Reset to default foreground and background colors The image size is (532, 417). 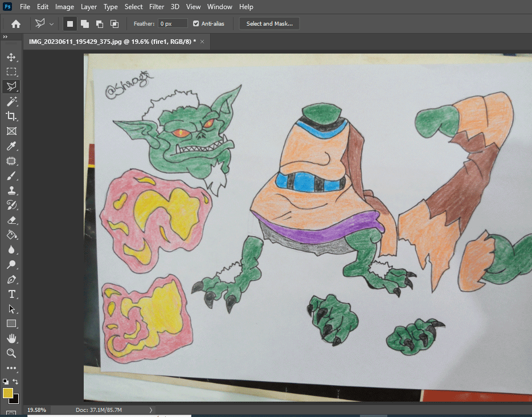pyautogui.click(x=6, y=381)
